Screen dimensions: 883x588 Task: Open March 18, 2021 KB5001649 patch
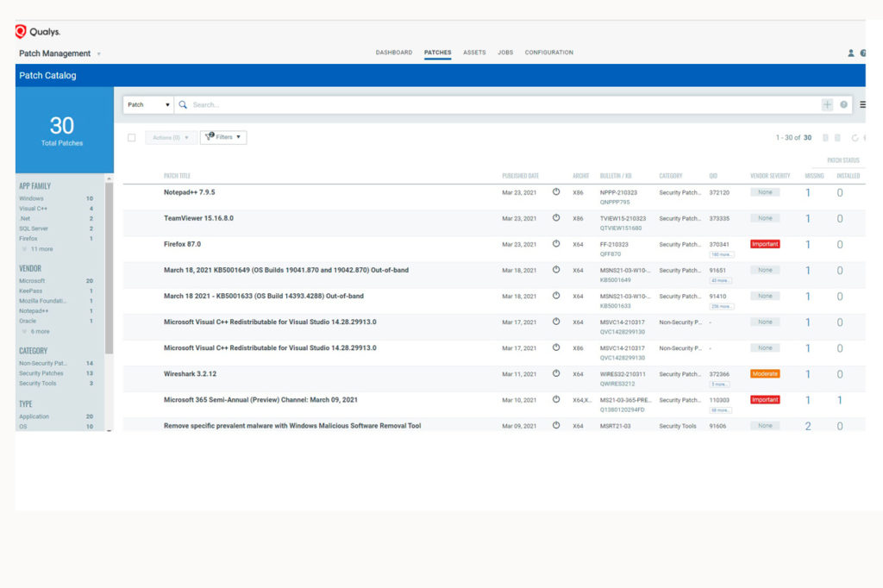tap(286, 270)
